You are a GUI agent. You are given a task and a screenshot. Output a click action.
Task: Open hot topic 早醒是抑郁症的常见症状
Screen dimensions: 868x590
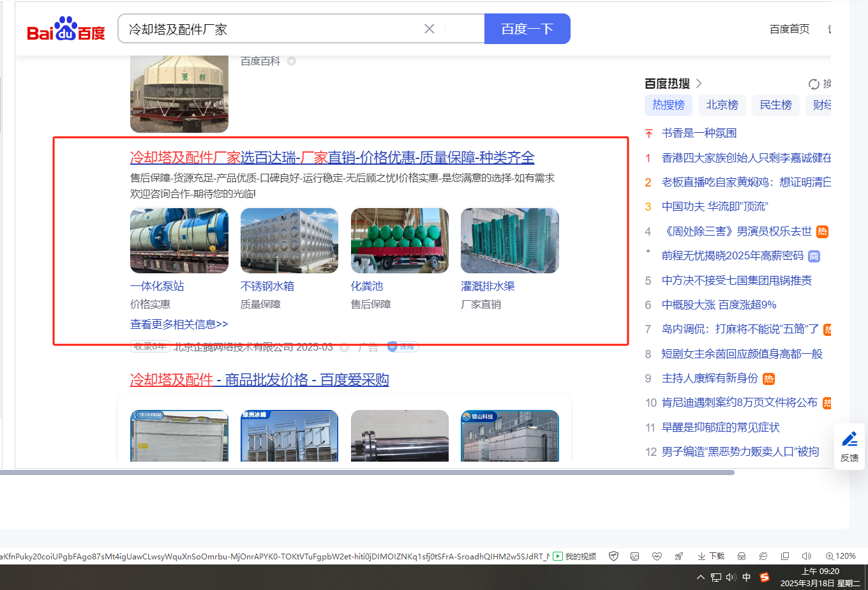coord(721,427)
